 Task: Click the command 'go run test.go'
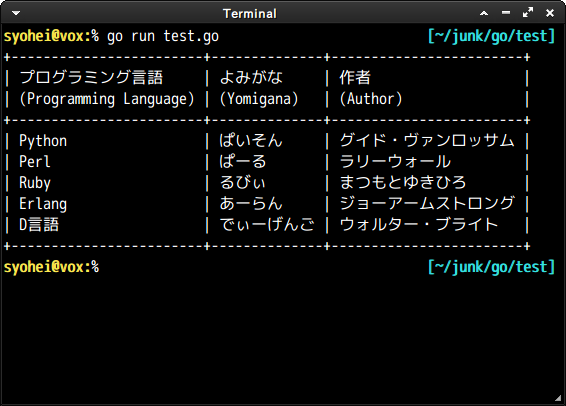tap(163, 36)
